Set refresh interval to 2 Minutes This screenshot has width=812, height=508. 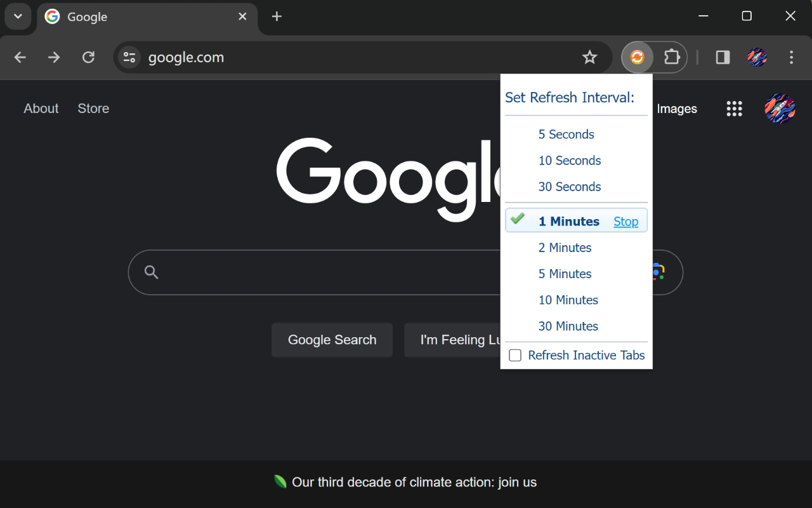565,248
